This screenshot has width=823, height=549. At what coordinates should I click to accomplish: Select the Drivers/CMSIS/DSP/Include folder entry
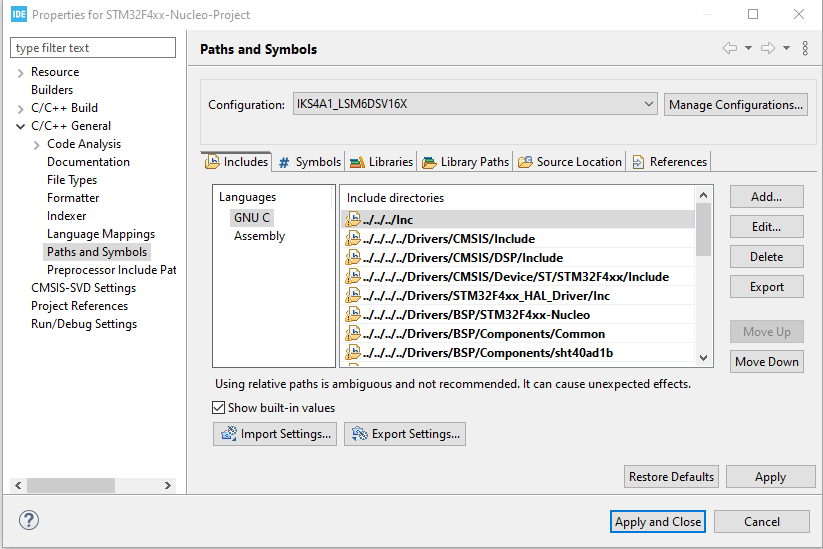point(448,258)
